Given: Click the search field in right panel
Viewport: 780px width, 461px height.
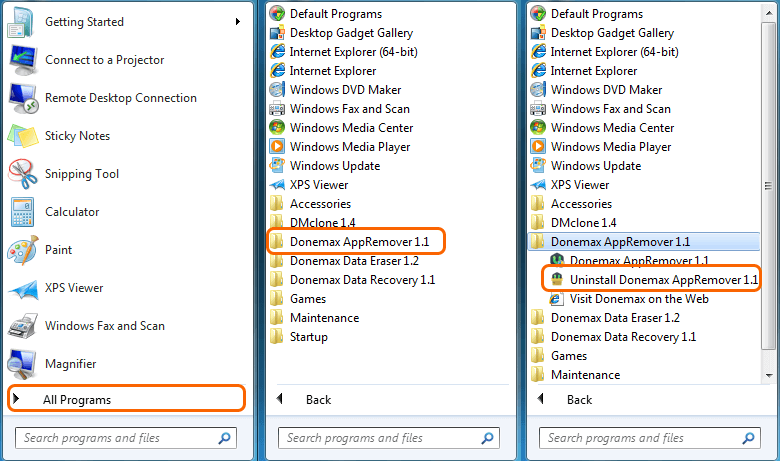Looking at the screenshot, I should tap(650, 438).
